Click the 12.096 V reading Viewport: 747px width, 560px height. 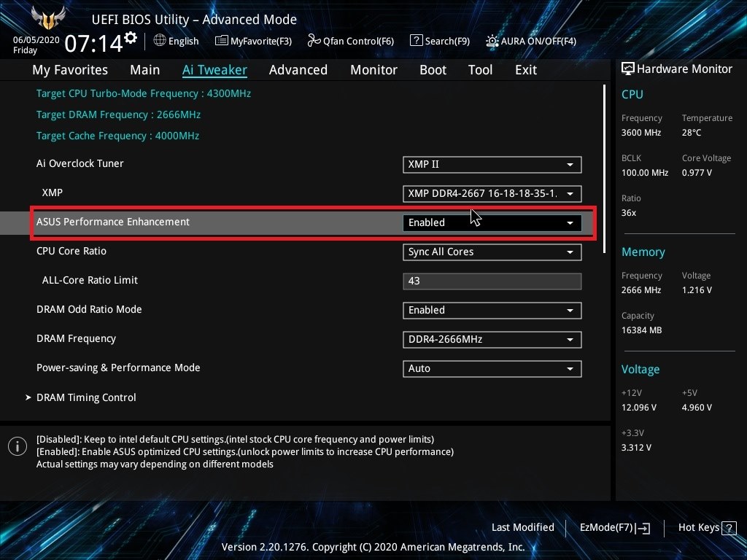click(x=639, y=408)
